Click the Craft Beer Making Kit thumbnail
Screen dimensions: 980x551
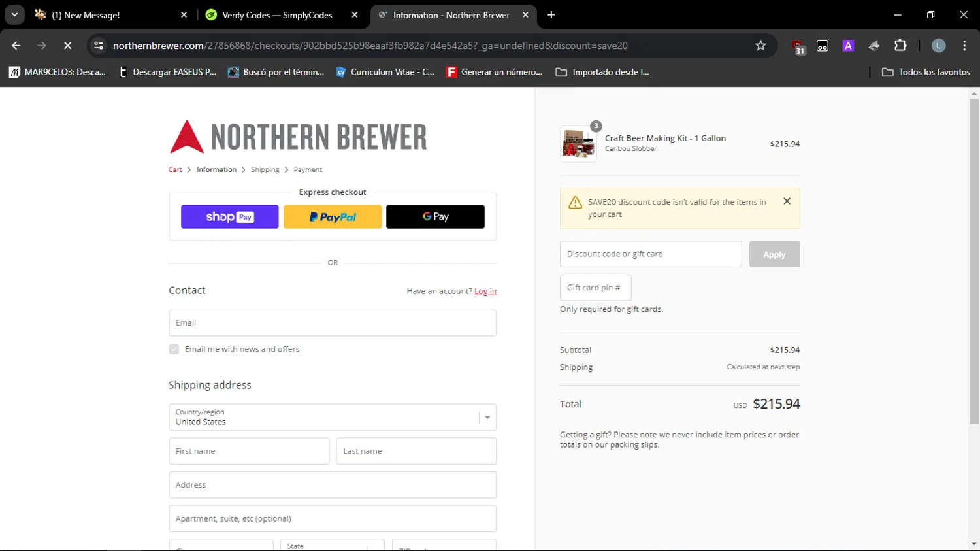pyautogui.click(x=578, y=143)
